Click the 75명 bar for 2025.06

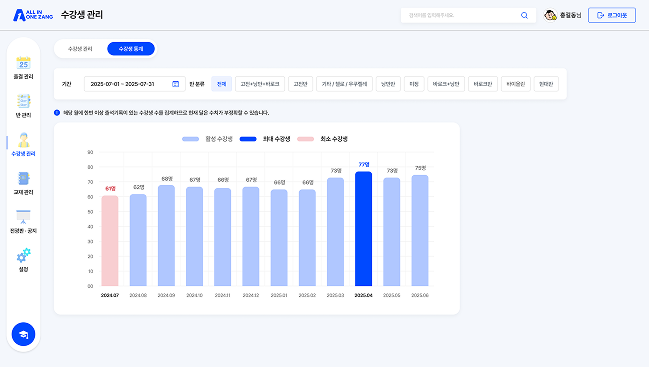point(420,230)
